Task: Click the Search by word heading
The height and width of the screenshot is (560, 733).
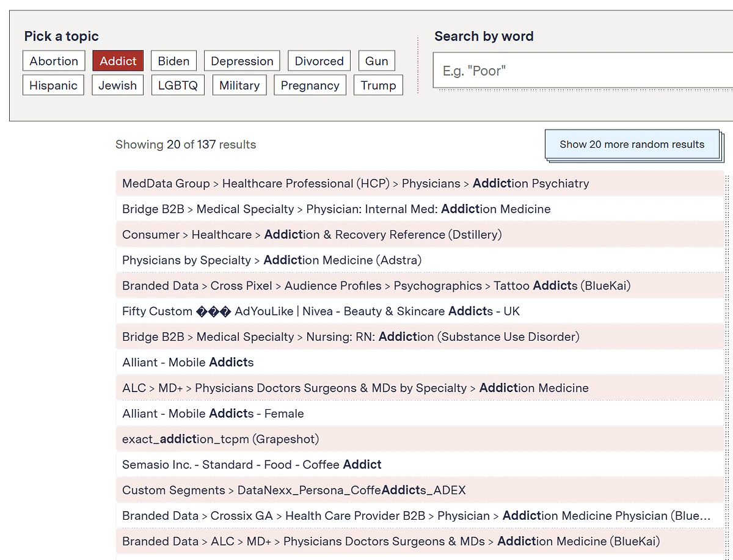Action: (x=484, y=36)
